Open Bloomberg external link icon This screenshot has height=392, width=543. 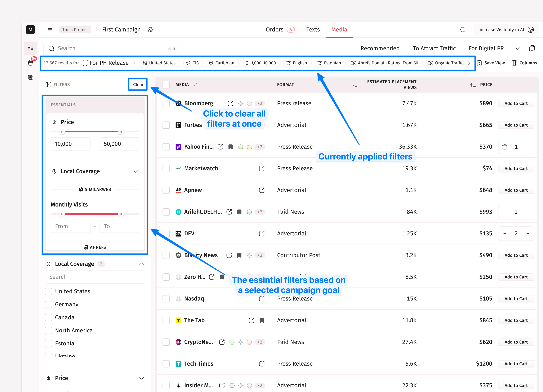[x=230, y=103]
